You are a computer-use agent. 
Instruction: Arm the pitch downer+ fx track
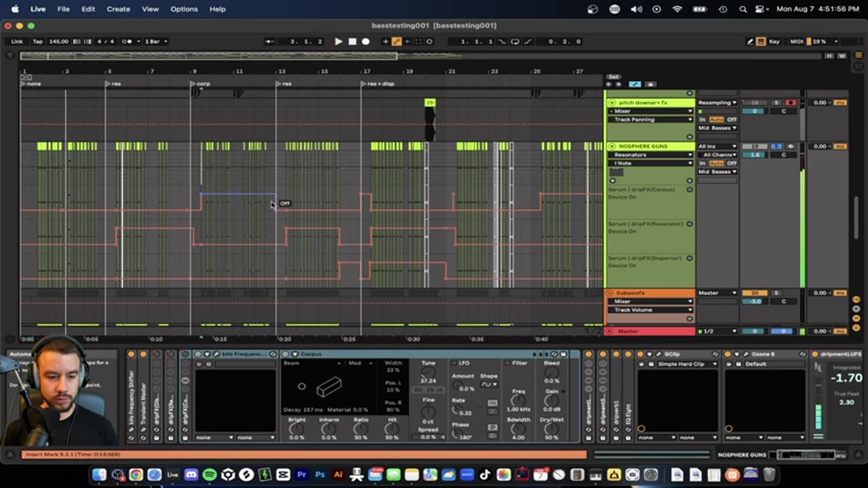click(x=790, y=102)
